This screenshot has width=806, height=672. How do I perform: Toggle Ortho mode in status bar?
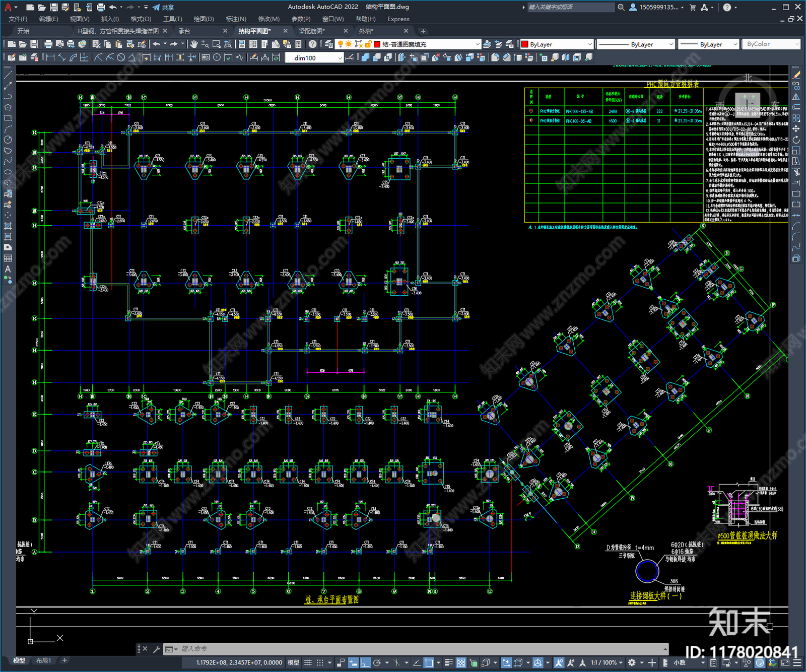coord(365,662)
